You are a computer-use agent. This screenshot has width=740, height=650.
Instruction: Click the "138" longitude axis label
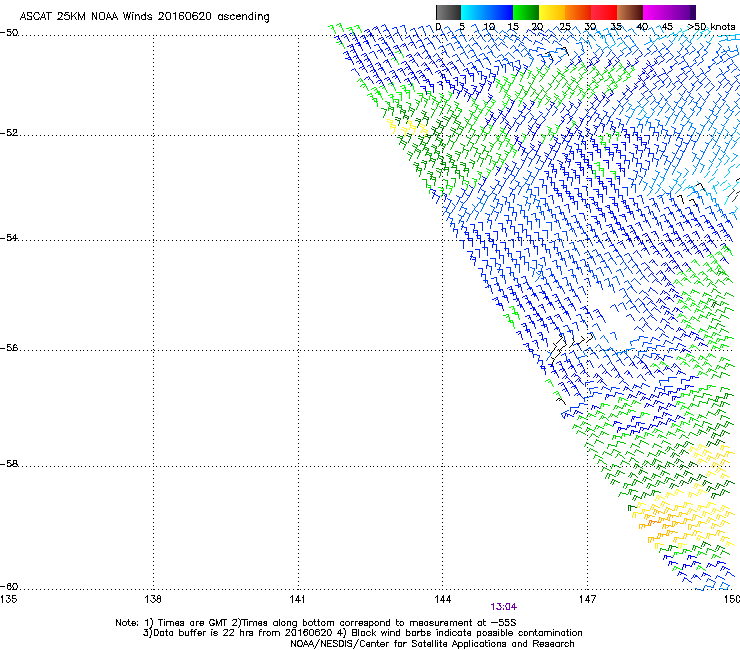pos(152,599)
